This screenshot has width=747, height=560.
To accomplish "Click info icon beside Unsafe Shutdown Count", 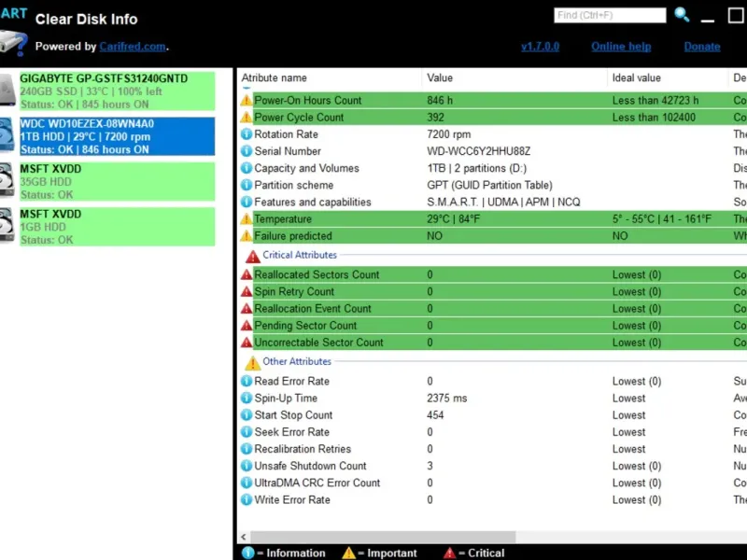I will (247, 466).
